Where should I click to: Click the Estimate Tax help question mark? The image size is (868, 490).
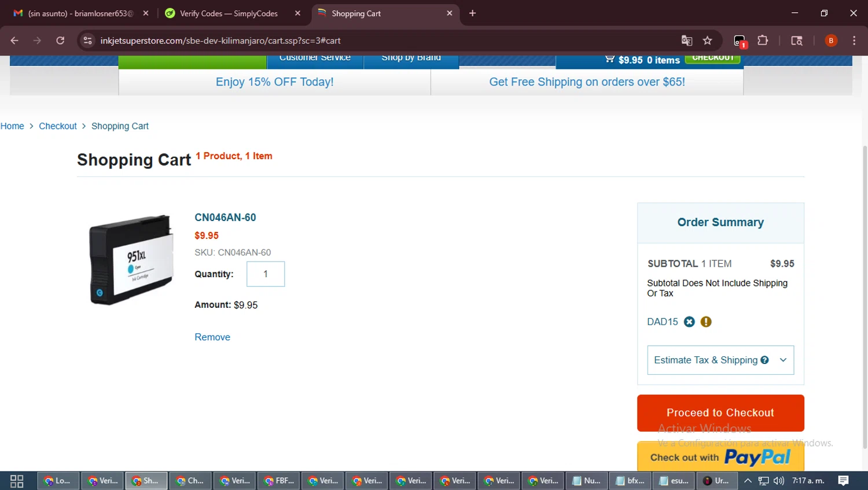tap(764, 360)
